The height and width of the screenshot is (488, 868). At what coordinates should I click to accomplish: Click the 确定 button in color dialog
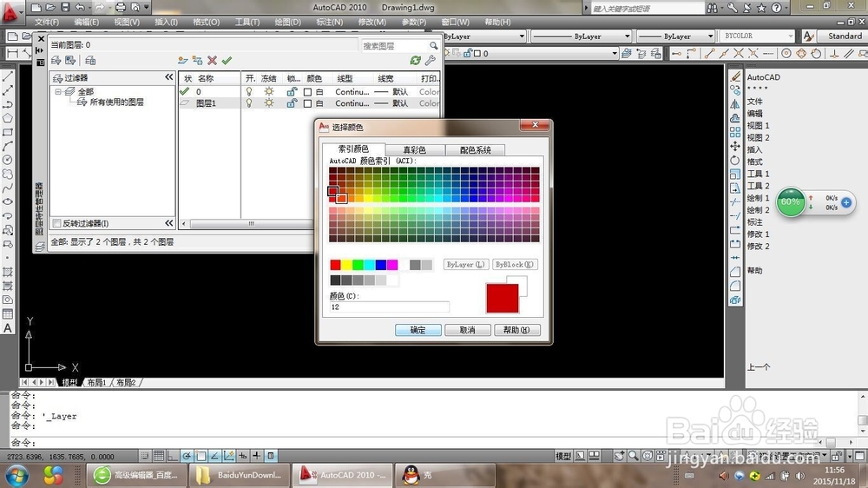pyautogui.click(x=418, y=330)
